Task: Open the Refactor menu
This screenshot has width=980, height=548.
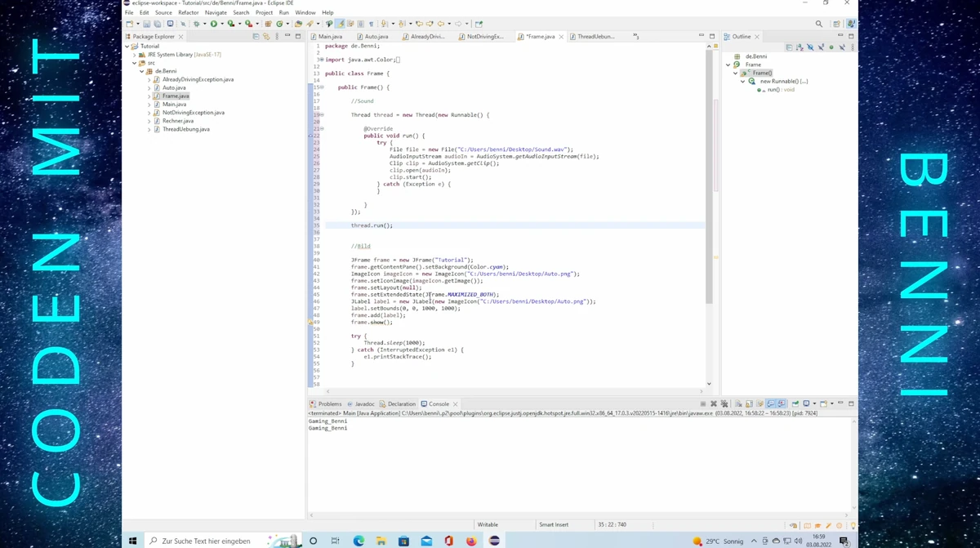Action: click(188, 12)
